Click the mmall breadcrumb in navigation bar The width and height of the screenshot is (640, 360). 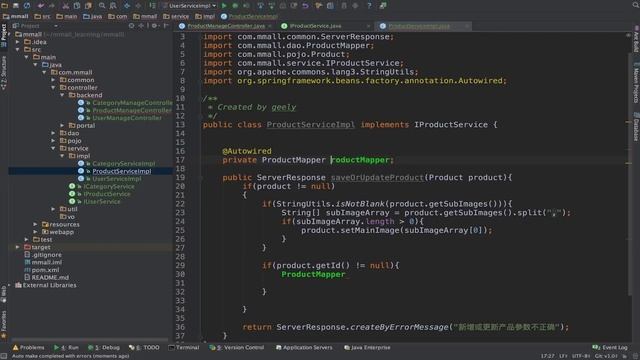tap(16, 16)
